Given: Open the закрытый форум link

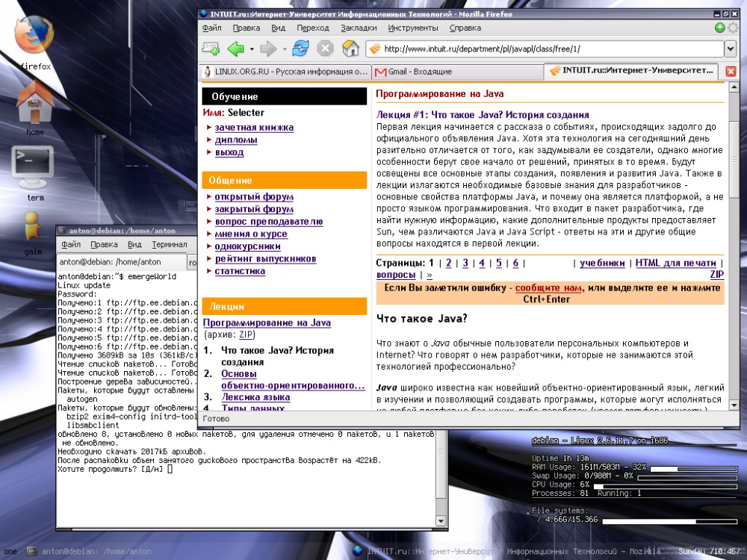Looking at the screenshot, I should tap(254, 208).
